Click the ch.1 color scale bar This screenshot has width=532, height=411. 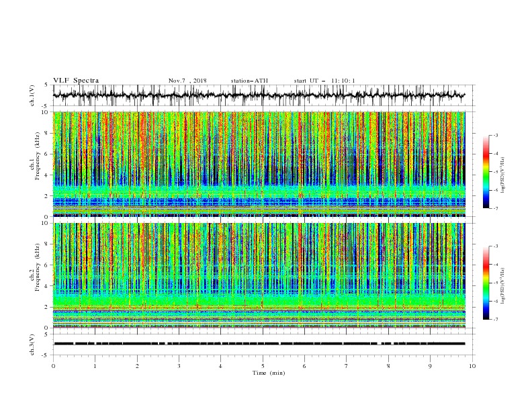pyautogui.click(x=486, y=172)
